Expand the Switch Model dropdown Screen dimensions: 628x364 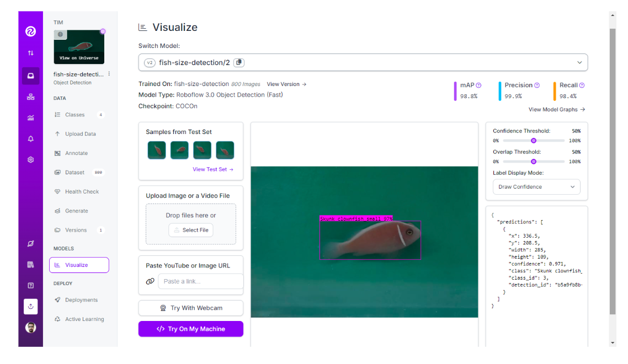[579, 62]
